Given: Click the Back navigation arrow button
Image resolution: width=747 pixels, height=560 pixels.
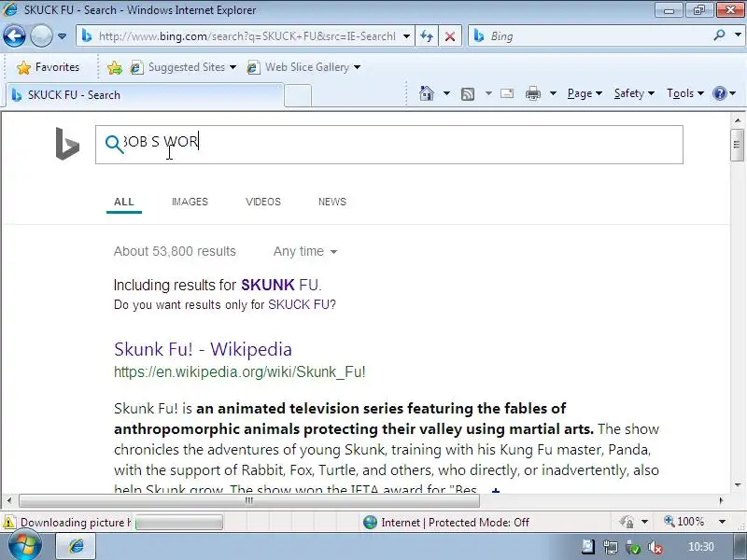Looking at the screenshot, I should (14, 35).
